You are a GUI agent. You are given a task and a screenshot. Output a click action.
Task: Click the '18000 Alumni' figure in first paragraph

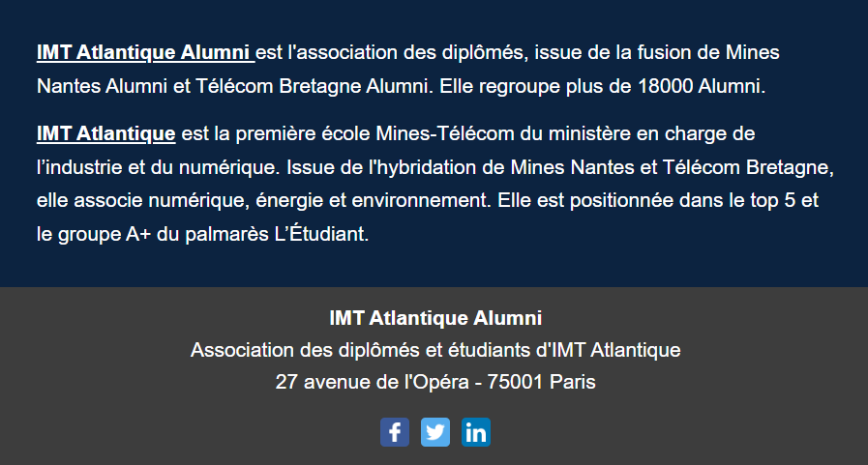702,86
